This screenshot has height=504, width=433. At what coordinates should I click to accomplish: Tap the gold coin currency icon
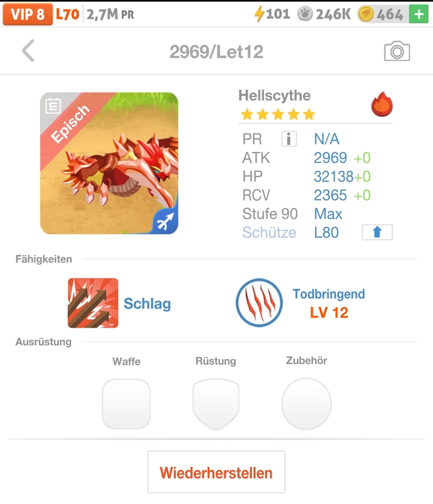[x=365, y=14]
